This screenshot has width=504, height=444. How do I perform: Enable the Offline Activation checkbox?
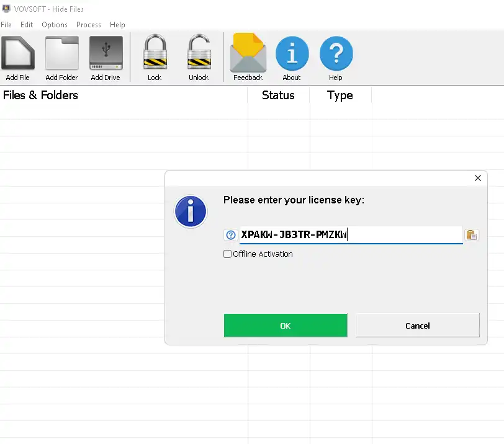pos(227,254)
